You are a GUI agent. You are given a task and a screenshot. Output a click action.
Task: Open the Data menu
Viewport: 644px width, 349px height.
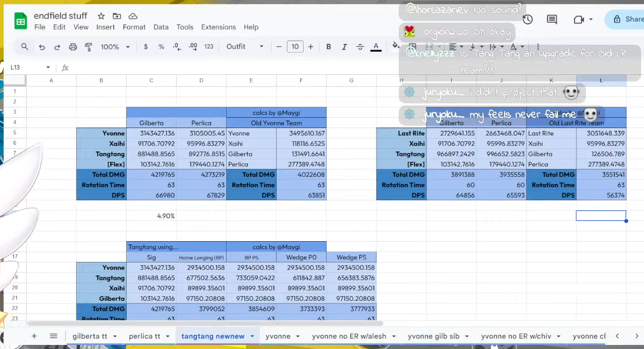click(161, 27)
